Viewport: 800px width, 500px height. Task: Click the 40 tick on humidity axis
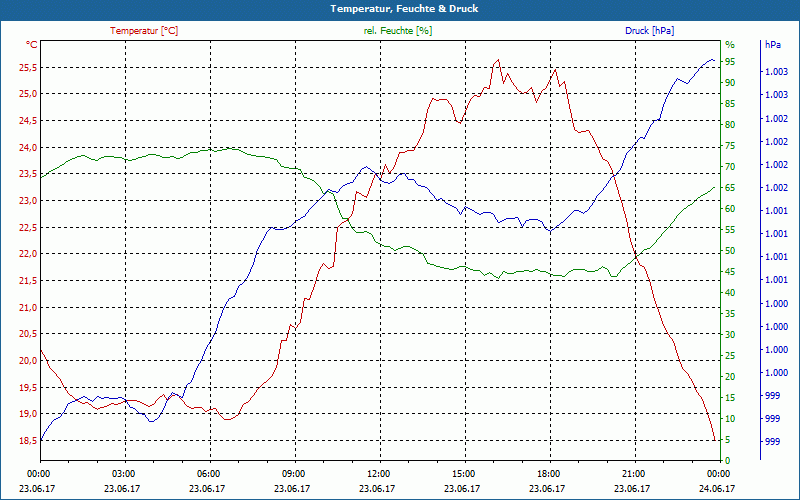(x=730, y=293)
